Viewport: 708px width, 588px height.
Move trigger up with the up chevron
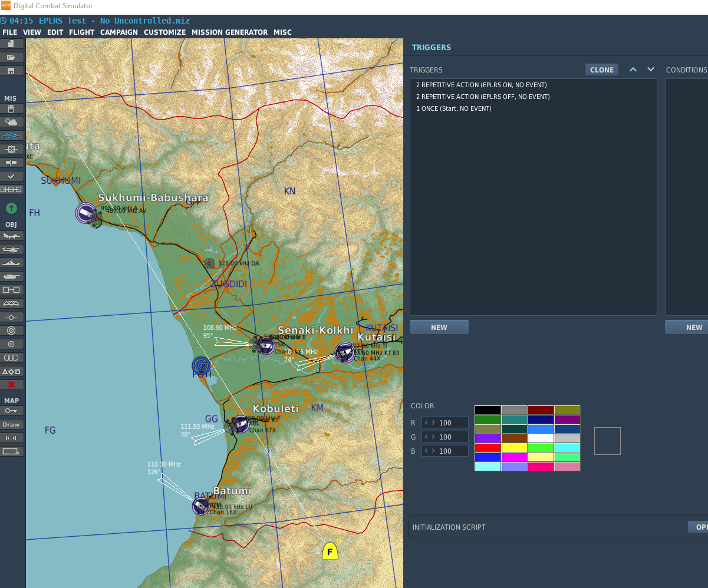(633, 70)
